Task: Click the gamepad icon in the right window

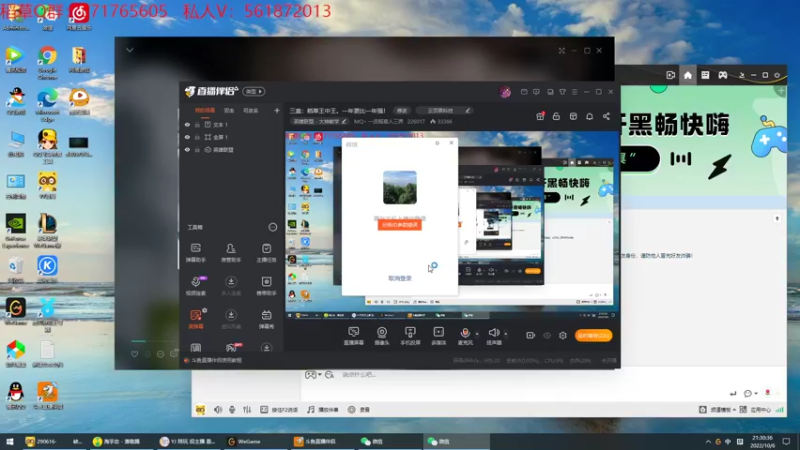Action: [x=722, y=75]
